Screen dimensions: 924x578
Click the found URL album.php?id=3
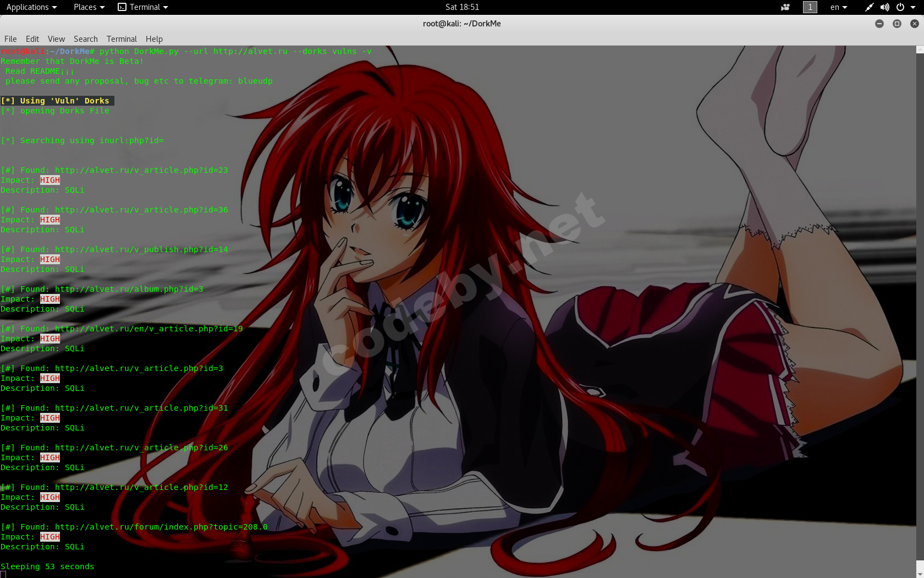tap(129, 289)
